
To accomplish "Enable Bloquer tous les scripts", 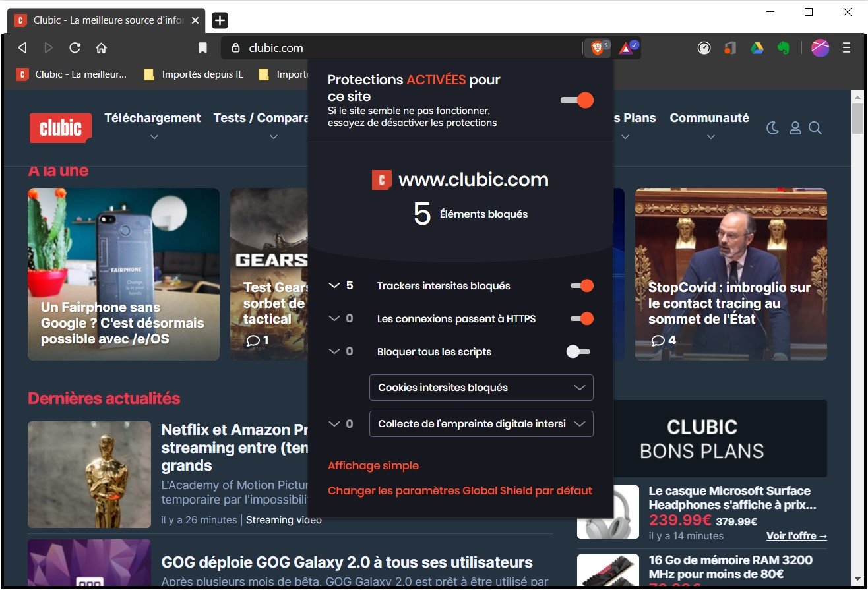I will [x=578, y=351].
